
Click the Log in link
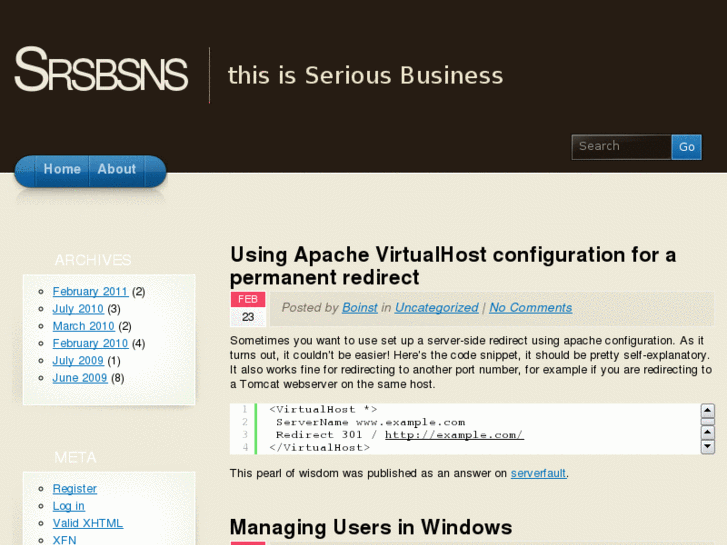click(x=69, y=506)
